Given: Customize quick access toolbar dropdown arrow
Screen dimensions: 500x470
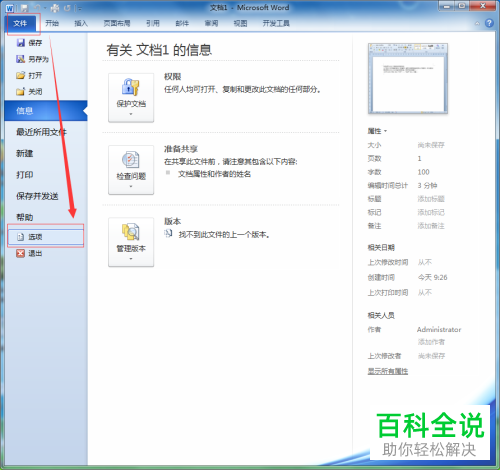Looking at the screenshot, I should point(80,8).
